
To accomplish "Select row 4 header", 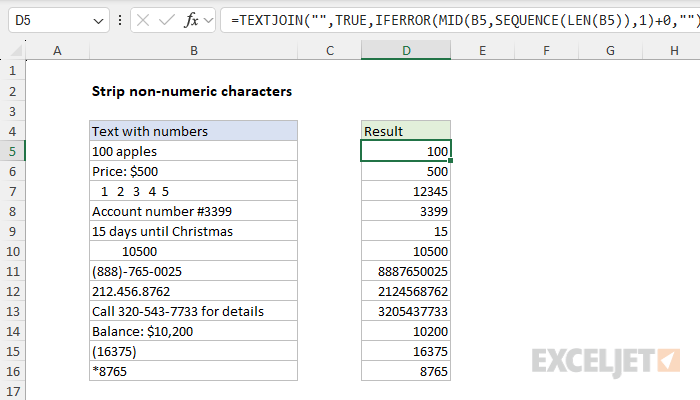I will [12, 131].
